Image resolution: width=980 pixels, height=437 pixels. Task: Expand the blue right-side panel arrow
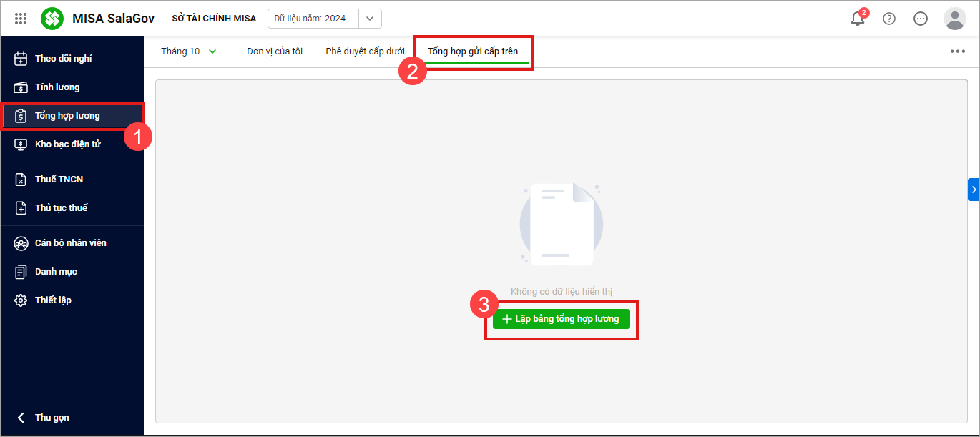tap(973, 190)
